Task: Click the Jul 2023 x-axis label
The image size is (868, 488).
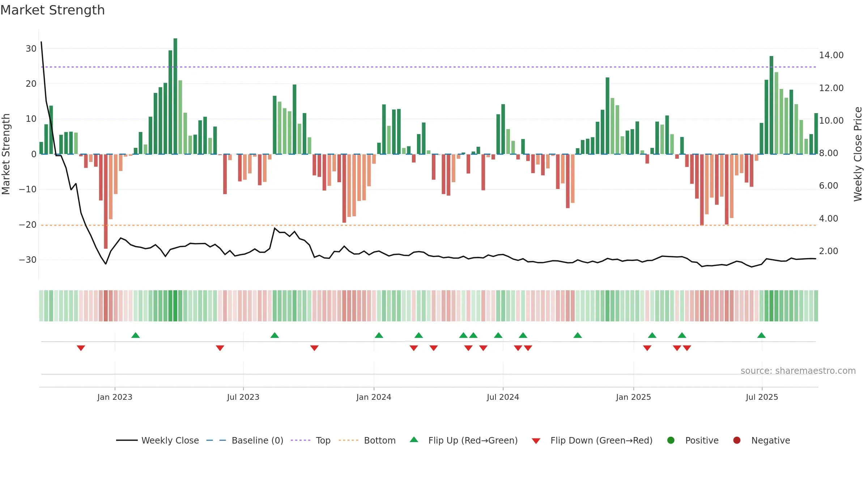Action: (243, 397)
